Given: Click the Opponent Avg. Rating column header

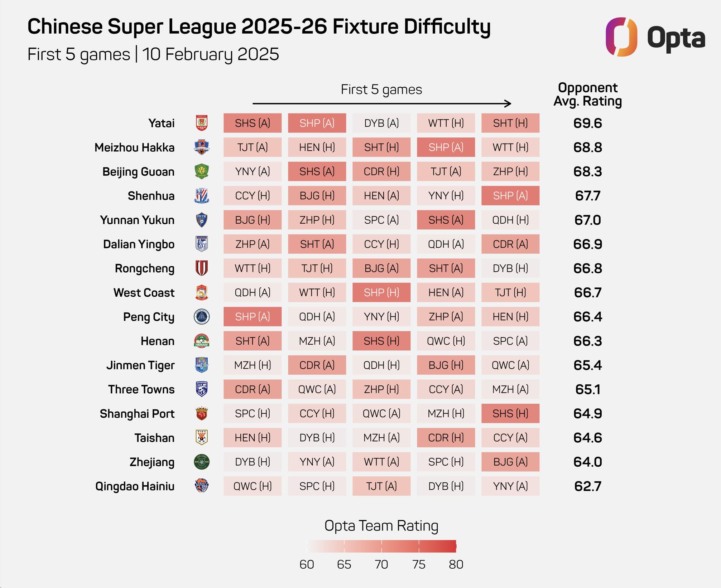Looking at the screenshot, I should pos(587,94).
